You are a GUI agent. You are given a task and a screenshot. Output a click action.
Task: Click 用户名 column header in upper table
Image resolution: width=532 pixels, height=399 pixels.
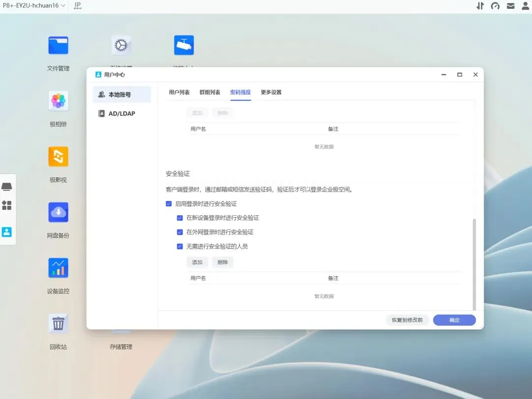click(198, 129)
